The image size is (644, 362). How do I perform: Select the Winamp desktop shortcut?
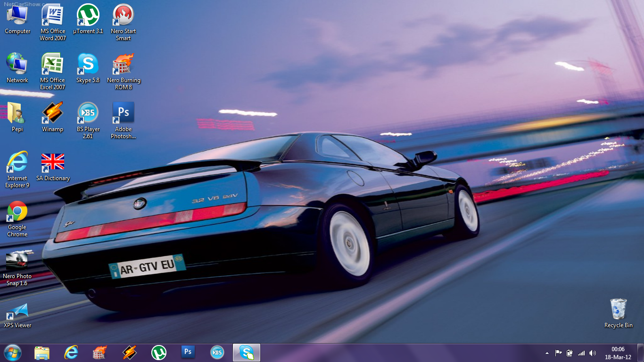(x=52, y=113)
